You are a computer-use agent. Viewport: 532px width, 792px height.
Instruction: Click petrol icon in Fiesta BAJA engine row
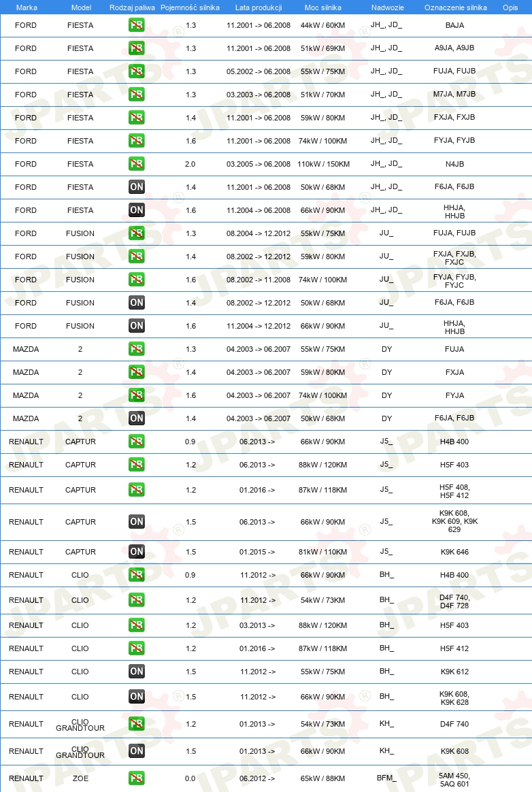pos(137,24)
